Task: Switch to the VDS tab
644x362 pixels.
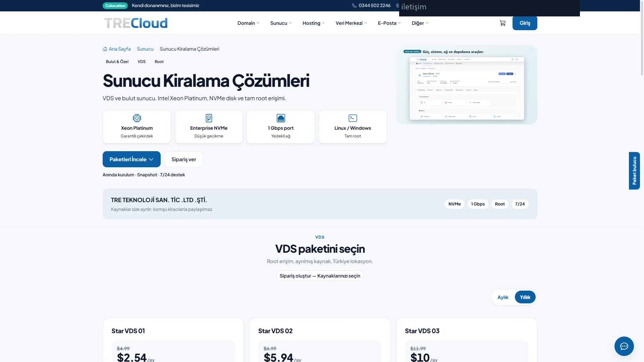Action: click(x=142, y=62)
